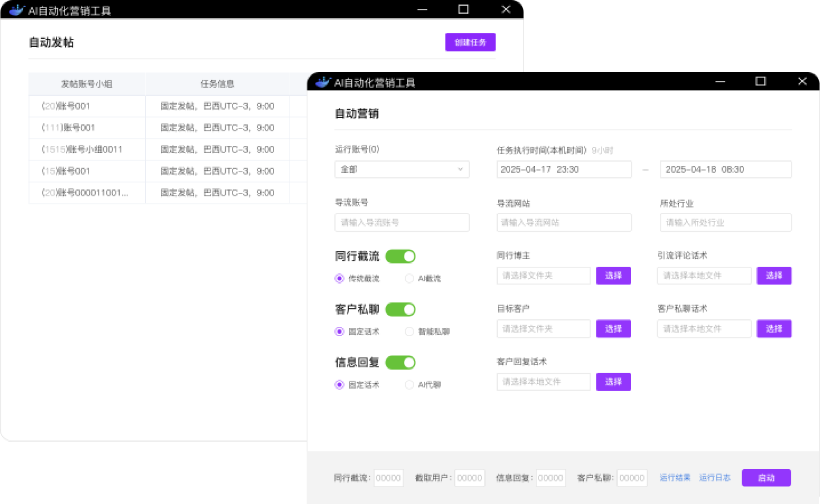Select the AI截流 radio option

tap(409, 279)
